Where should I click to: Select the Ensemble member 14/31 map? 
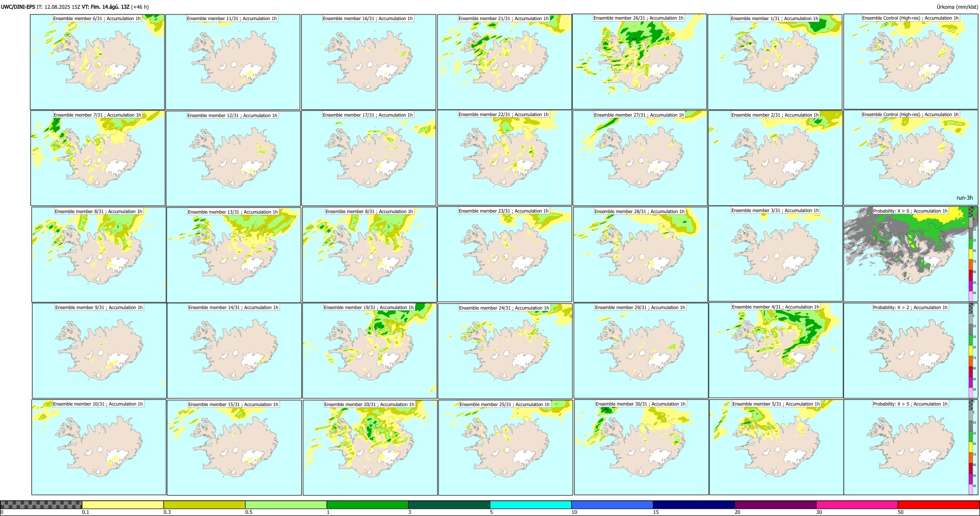pos(234,350)
